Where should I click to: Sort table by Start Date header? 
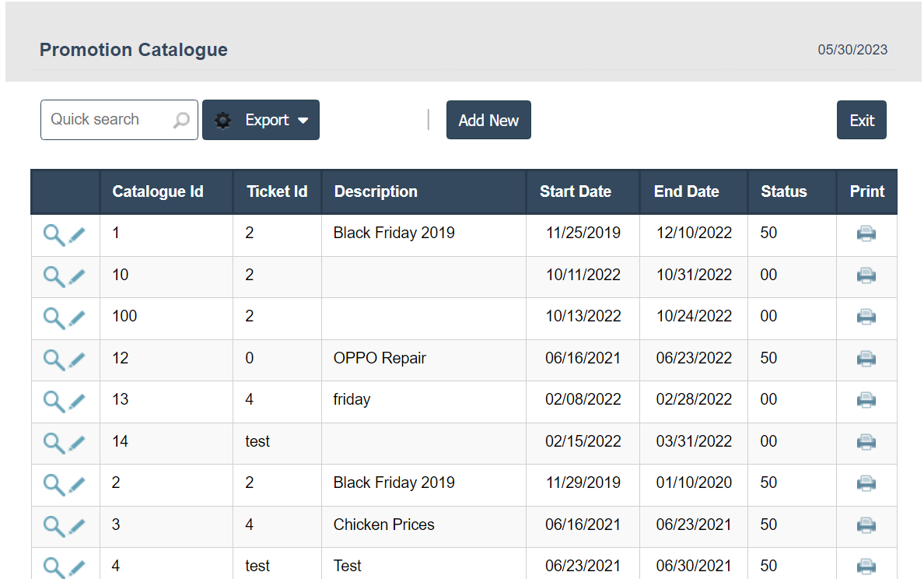click(575, 191)
